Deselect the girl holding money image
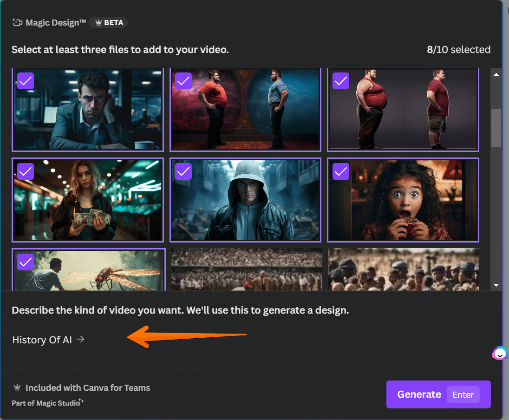Viewport: 509px width, 420px height. [x=26, y=171]
